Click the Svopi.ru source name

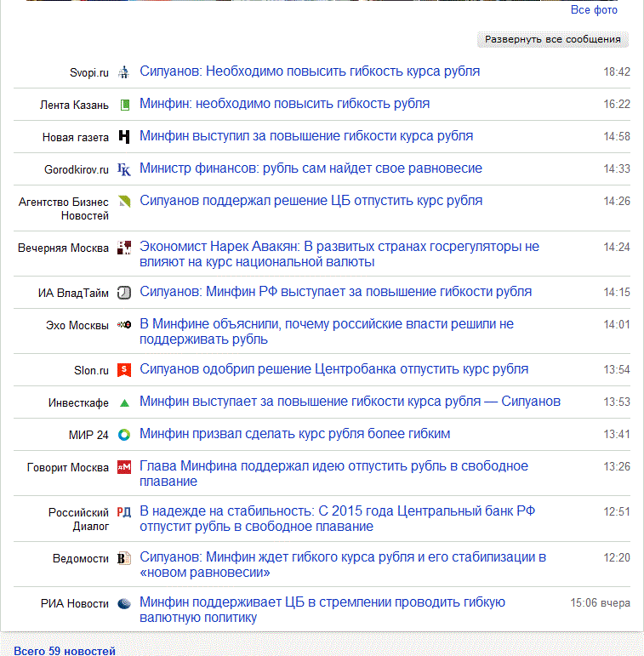(x=89, y=73)
